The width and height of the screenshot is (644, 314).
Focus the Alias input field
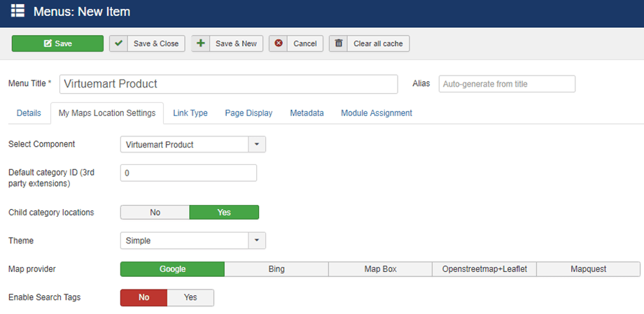[x=507, y=84]
